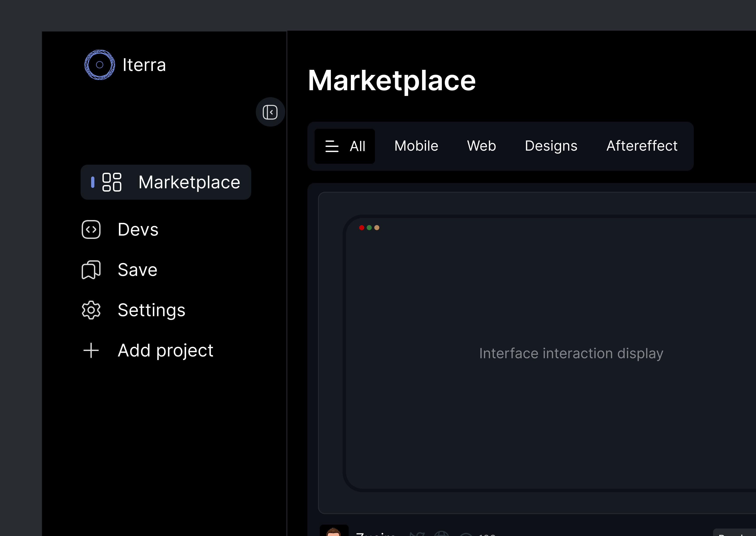Click the Save bookmark icon
The width and height of the screenshot is (756, 536).
pos(91,270)
